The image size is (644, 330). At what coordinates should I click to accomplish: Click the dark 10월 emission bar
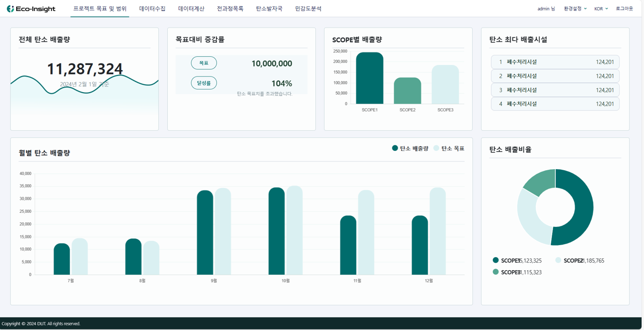(x=277, y=232)
